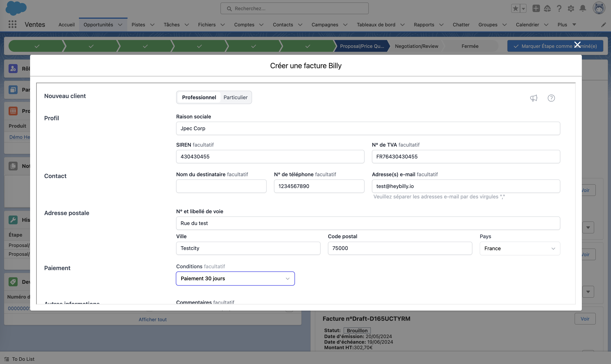The width and height of the screenshot is (611, 364).
Task: Click the megaphone feedback icon
Action: 534,98
